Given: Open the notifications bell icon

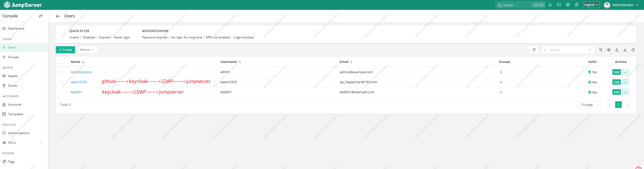Looking at the screenshot, I should pyautogui.click(x=550, y=5).
